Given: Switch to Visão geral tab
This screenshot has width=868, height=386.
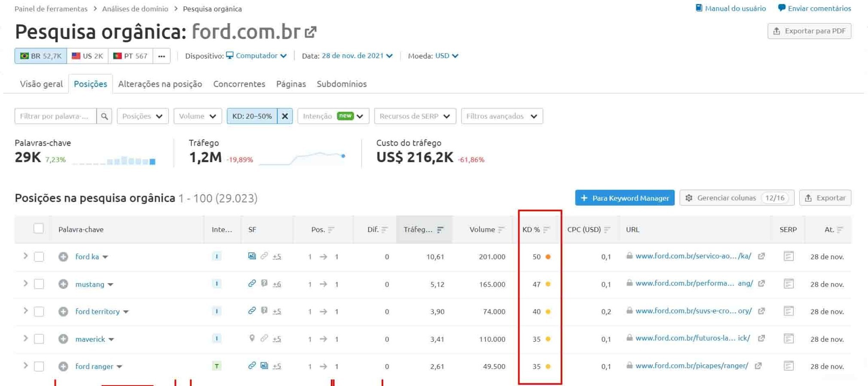Looking at the screenshot, I should click(41, 84).
